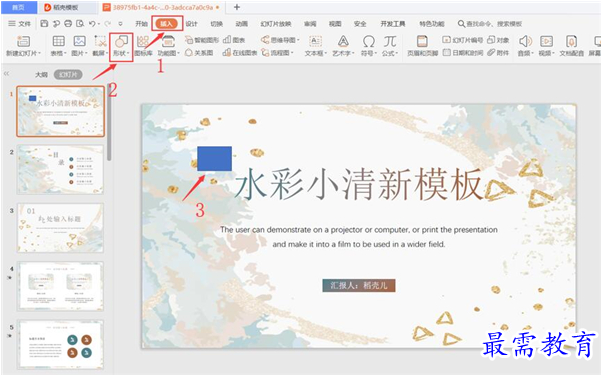Screen dimensions: 604x376
Task: Select slide 5 thumbnail with circles
Action: (x=60, y=344)
